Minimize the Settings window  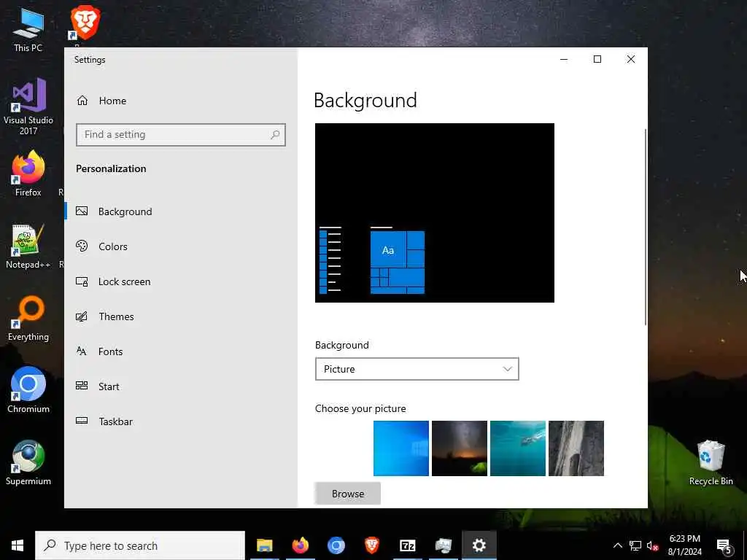coord(564,59)
